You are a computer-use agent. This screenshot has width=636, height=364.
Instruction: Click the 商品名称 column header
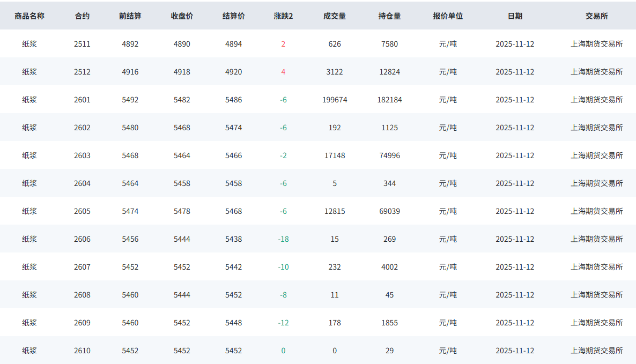coord(29,16)
